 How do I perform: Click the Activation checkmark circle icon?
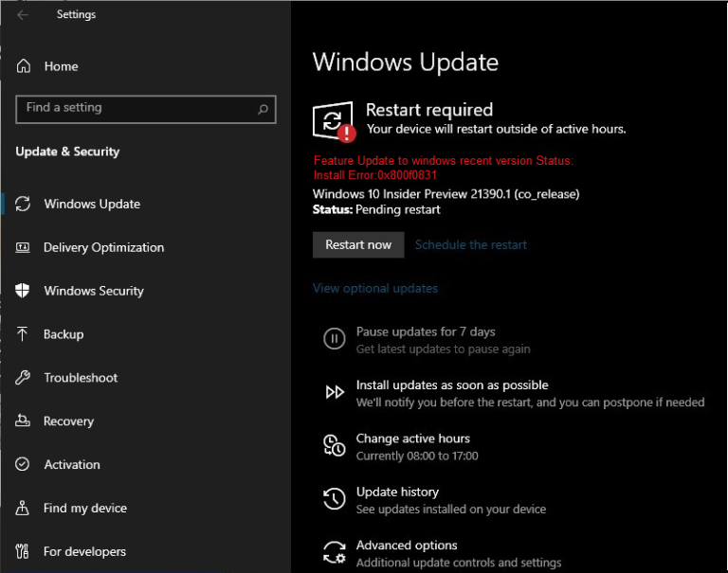23,464
